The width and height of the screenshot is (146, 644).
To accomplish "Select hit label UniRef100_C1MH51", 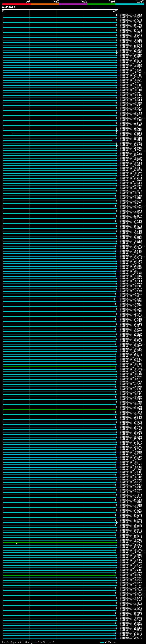I will (131, 143).
